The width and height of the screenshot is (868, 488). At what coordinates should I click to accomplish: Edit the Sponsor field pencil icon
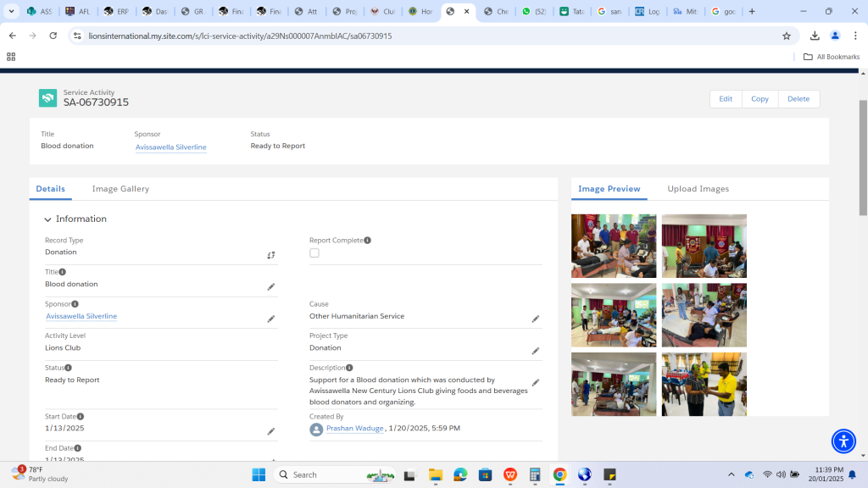(x=271, y=319)
